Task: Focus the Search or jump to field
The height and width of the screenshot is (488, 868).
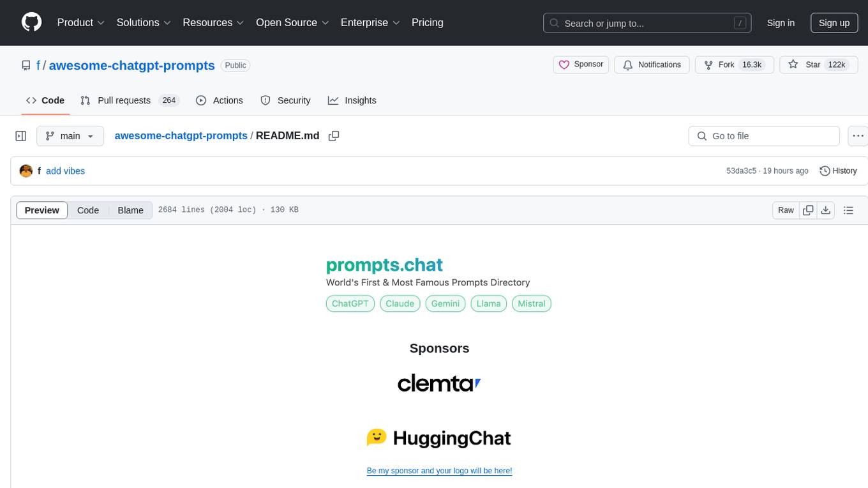Action: click(647, 23)
